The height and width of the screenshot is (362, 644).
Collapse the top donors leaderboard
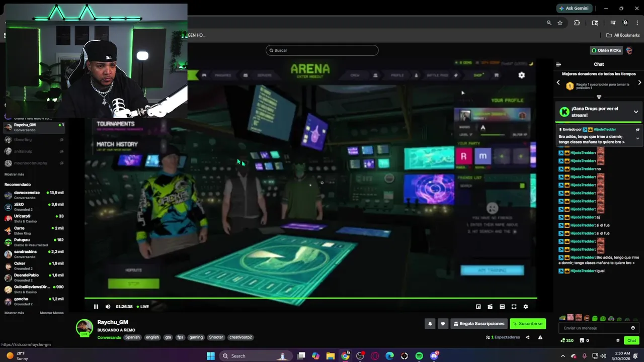[599, 97]
